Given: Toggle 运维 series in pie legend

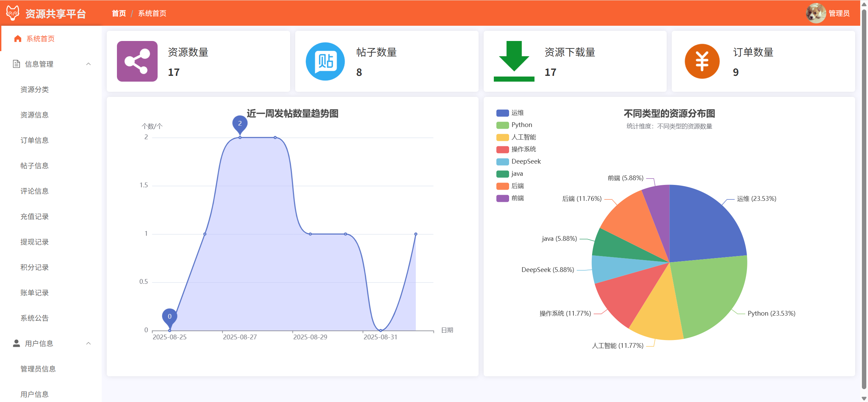Looking at the screenshot, I should coord(502,113).
